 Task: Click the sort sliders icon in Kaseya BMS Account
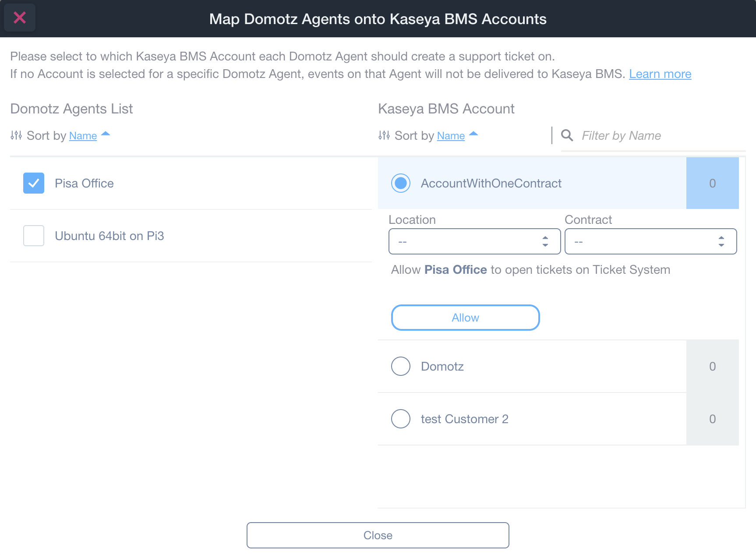(x=384, y=135)
